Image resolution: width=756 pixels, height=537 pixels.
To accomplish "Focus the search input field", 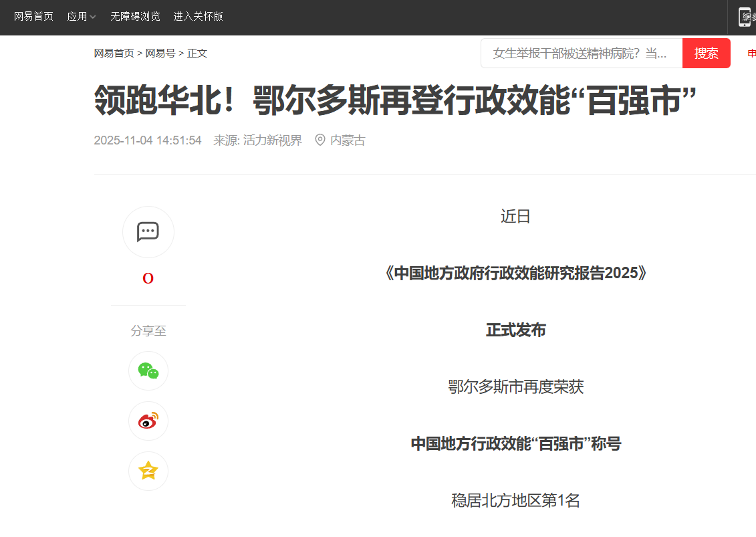I will pos(580,53).
